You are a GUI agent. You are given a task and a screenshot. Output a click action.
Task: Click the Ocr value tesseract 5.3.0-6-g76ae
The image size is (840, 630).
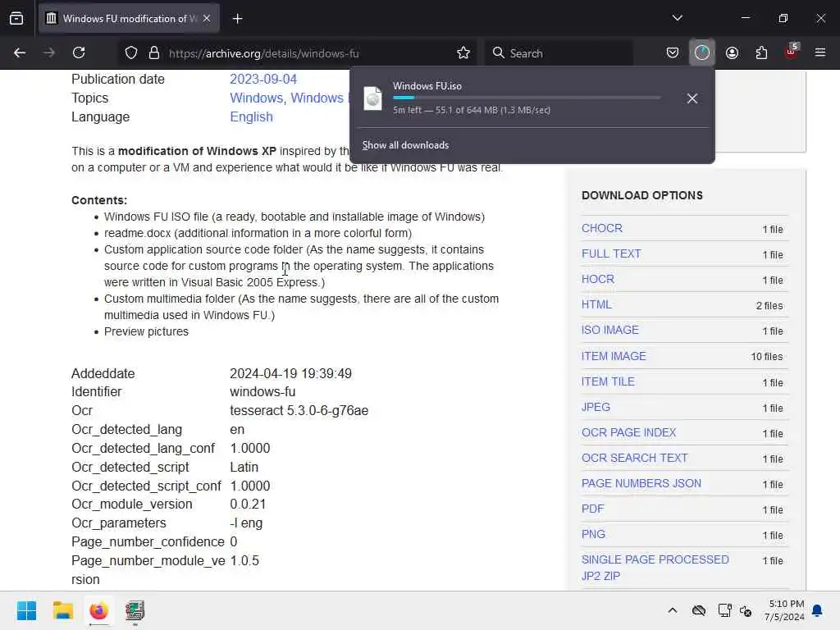pyautogui.click(x=299, y=410)
